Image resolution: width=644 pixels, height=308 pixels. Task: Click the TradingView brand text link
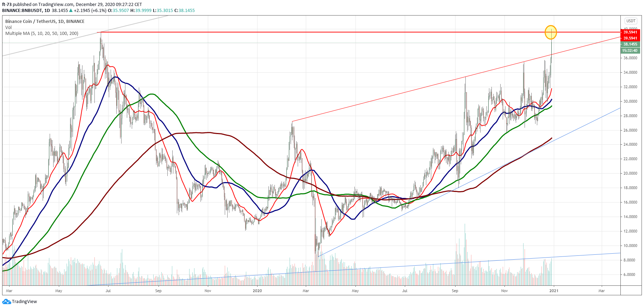(x=24, y=302)
